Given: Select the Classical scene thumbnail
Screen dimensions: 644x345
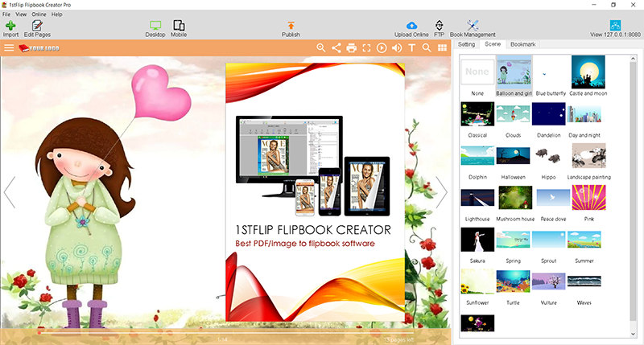Looking at the screenshot, I should tap(477, 113).
